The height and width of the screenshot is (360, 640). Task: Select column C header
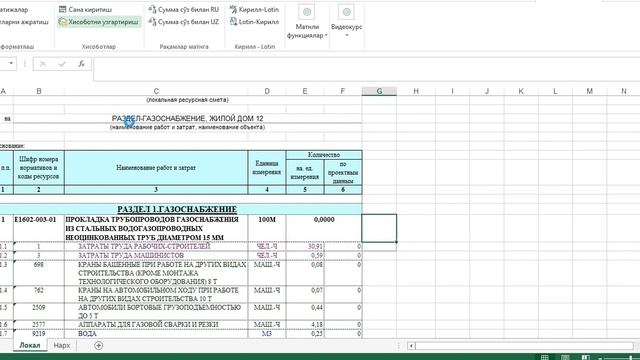(x=156, y=91)
